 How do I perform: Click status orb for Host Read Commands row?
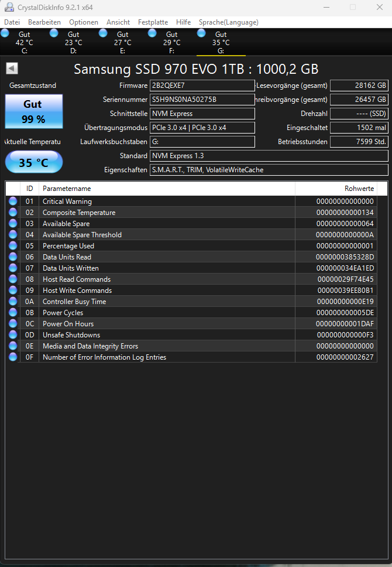[x=13, y=279]
